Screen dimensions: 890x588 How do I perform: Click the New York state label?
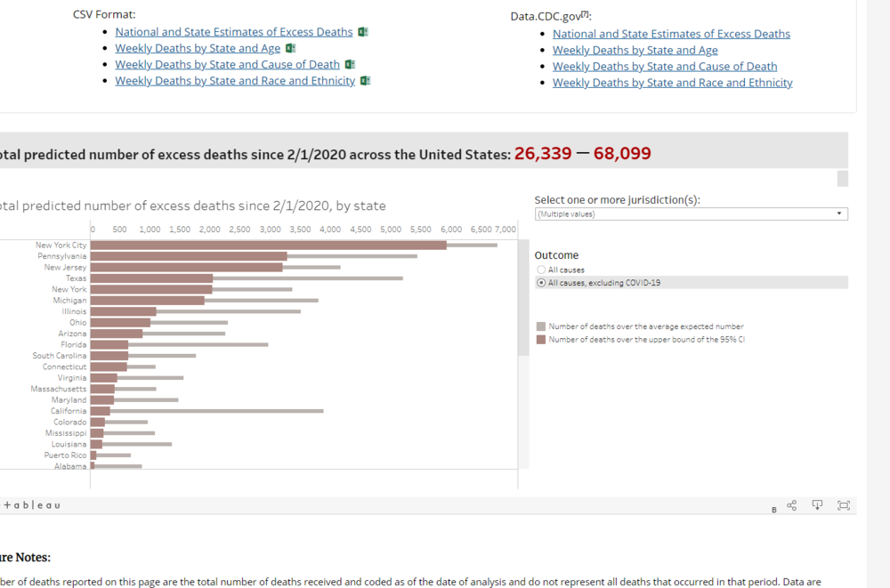69,289
